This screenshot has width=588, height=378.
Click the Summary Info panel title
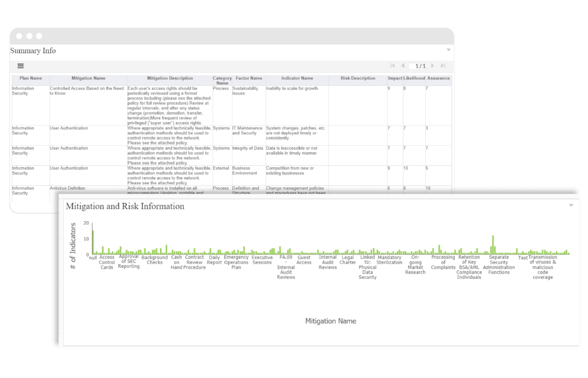(x=32, y=50)
